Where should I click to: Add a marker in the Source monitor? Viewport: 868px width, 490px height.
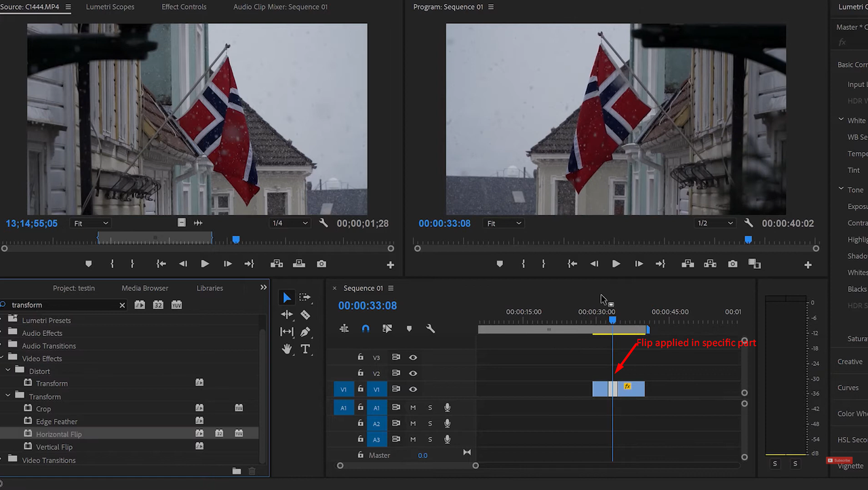(88, 264)
